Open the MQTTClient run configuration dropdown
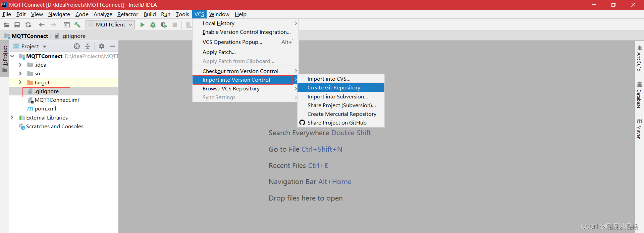Viewport: 644px width, 233px height. [110, 25]
